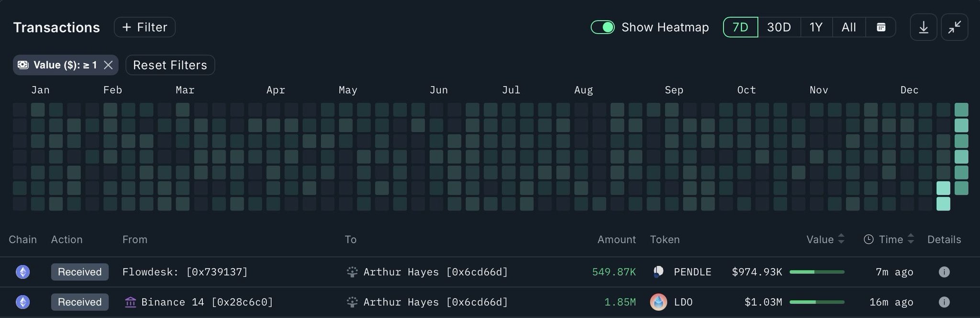Select the All time range tab
Screen dimensions: 980x318
point(848,27)
